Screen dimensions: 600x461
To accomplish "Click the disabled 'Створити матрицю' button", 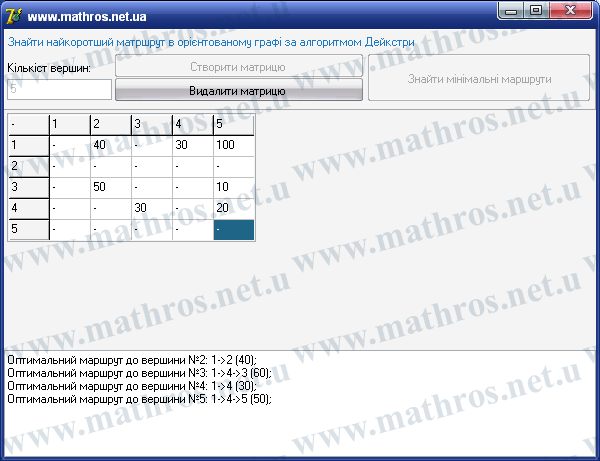I will coord(239,66).
